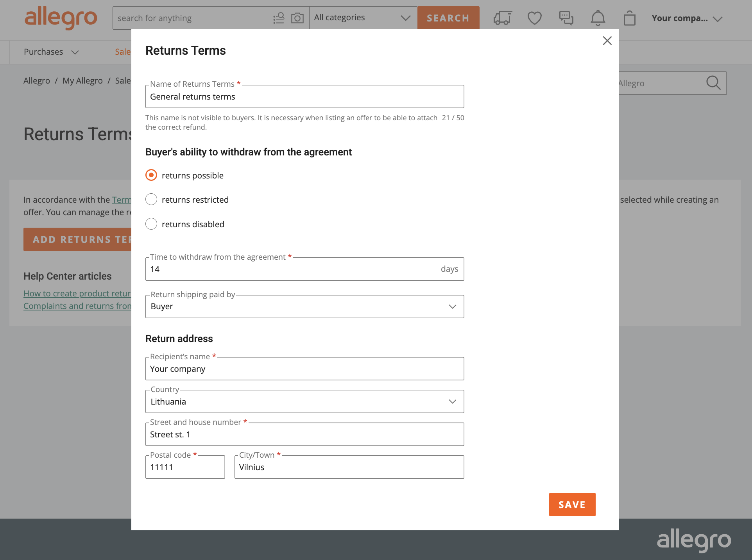Edit Recipient's name field
Viewport: 752px width, 560px height.
click(x=305, y=369)
